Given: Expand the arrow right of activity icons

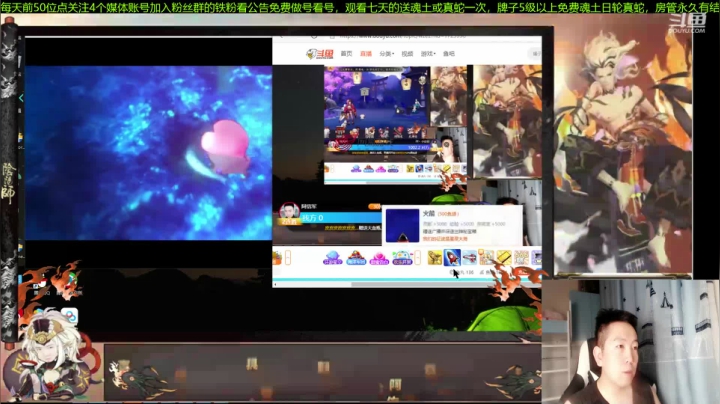Looking at the screenshot, I should (417, 258).
